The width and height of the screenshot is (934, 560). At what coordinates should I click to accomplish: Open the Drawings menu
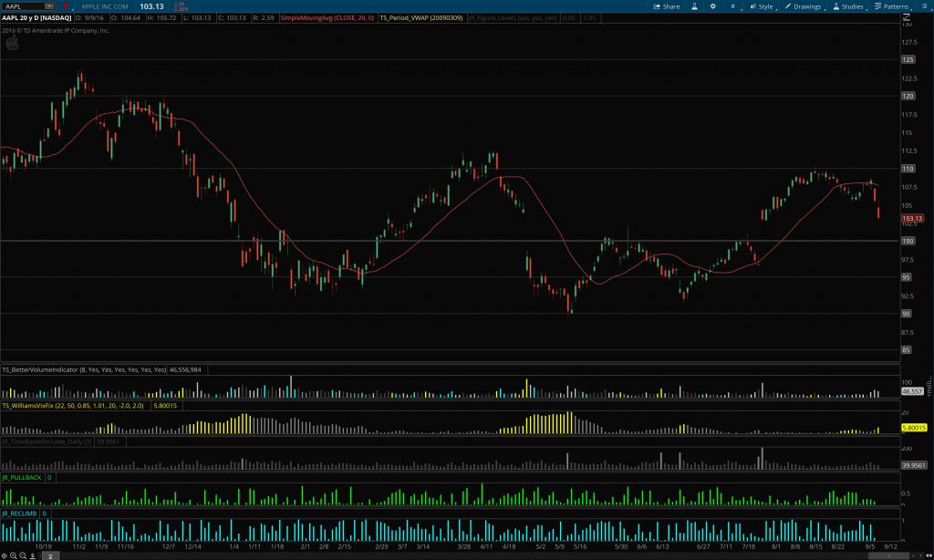[803, 6]
